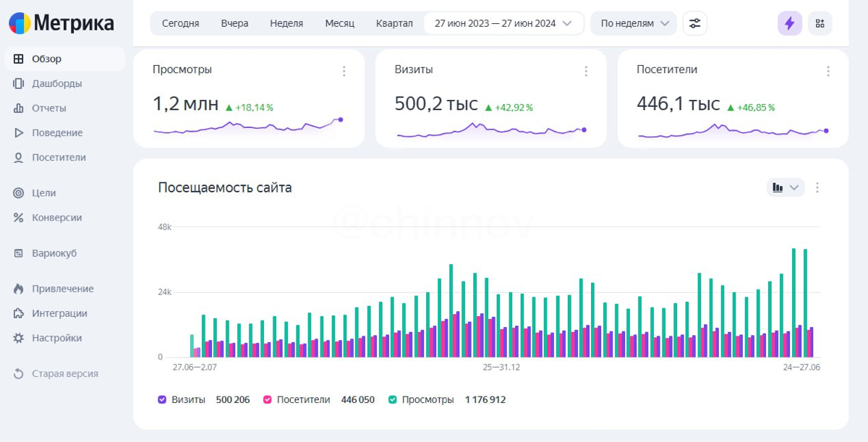Open Посещаемость сайта chart three-dot menu
Screen dimensions: 868x442
click(x=817, y=188)
